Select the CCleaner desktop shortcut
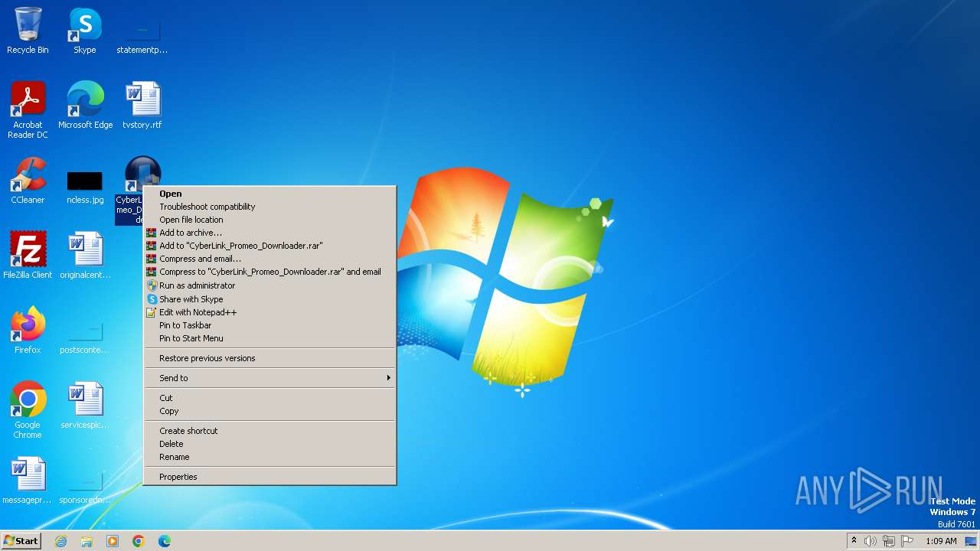The width and height of the screenshot is (980, 551). tap(28, 181)
